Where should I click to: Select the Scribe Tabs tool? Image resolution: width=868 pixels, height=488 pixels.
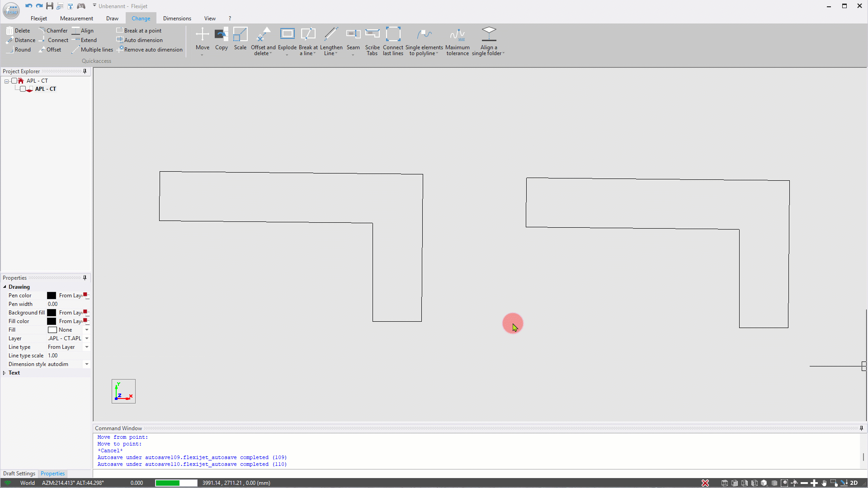click(372, 35)
